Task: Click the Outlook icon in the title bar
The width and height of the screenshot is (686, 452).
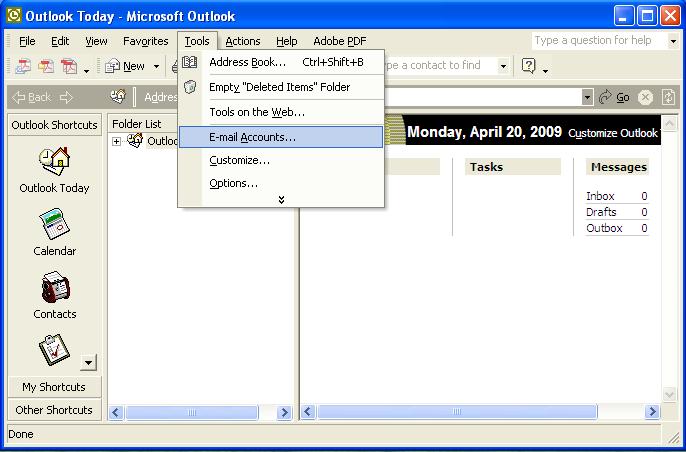Action: [14, 16]
